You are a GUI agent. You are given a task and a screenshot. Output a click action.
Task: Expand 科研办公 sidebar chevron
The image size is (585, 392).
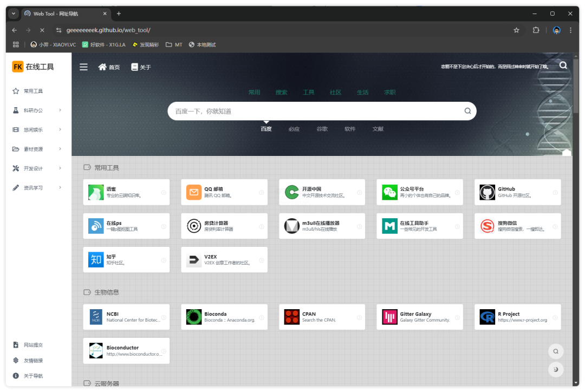coord(60,110)
